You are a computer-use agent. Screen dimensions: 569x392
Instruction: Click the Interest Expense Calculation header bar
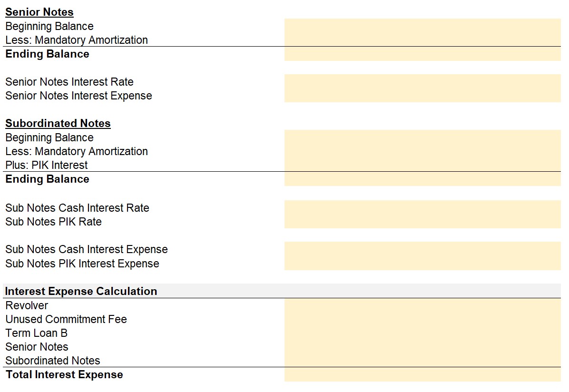pos(282,291)
